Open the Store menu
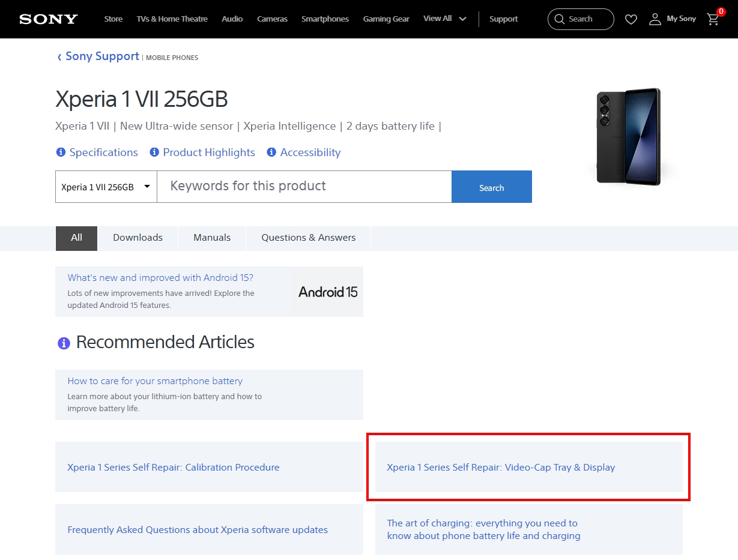The height and width of the screenshot is (560, 738). (x=113, y=19)
